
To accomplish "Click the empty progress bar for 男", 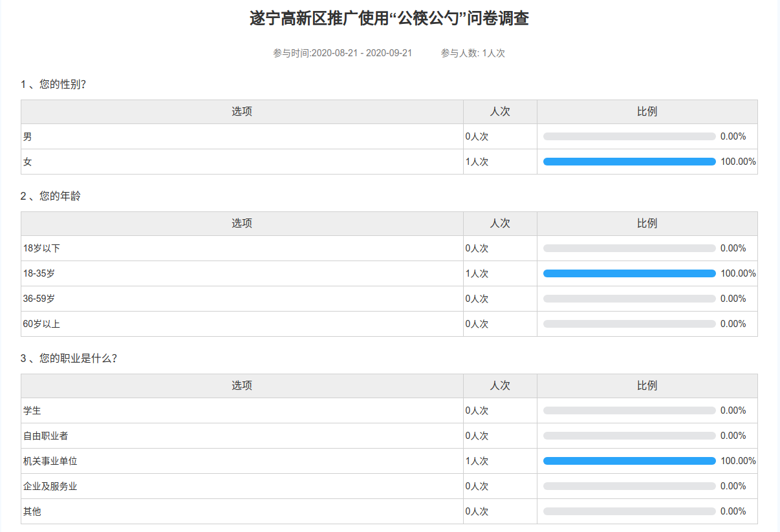I will coord(629,136).
